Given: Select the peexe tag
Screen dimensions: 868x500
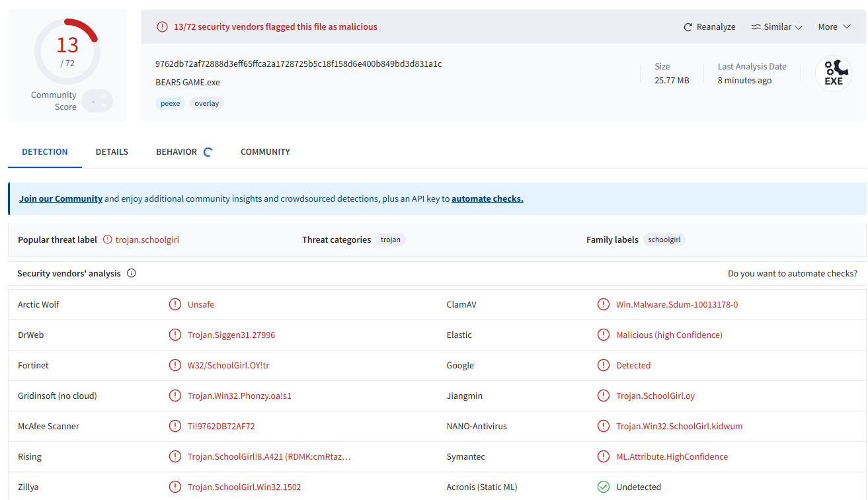Looking at the screenshot, I should tap(171, 103).
